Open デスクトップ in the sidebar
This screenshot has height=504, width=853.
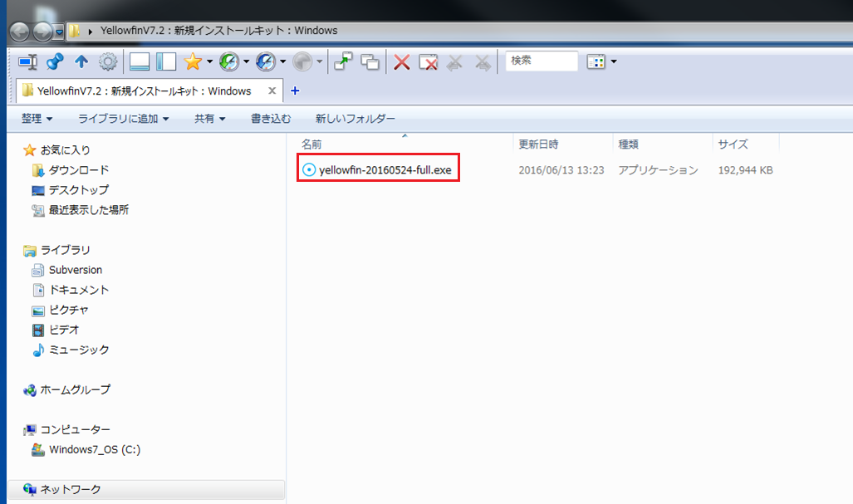(x=79, y=190)
